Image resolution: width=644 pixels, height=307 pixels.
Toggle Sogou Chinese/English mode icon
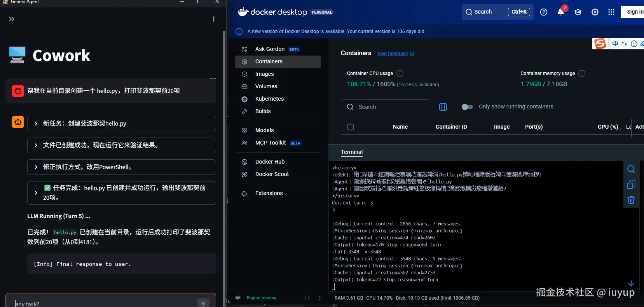[615, 44]
